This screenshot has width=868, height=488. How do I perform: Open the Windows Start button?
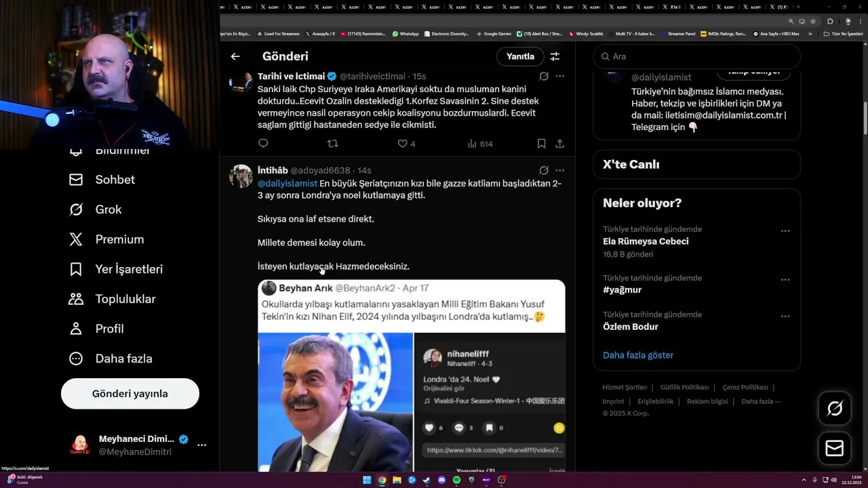367,480
